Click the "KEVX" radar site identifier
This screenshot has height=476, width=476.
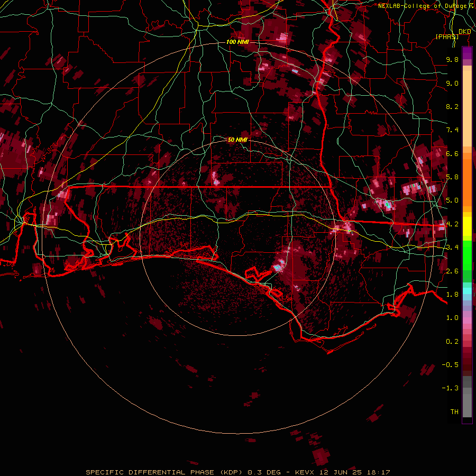click(x=306, y=472)
